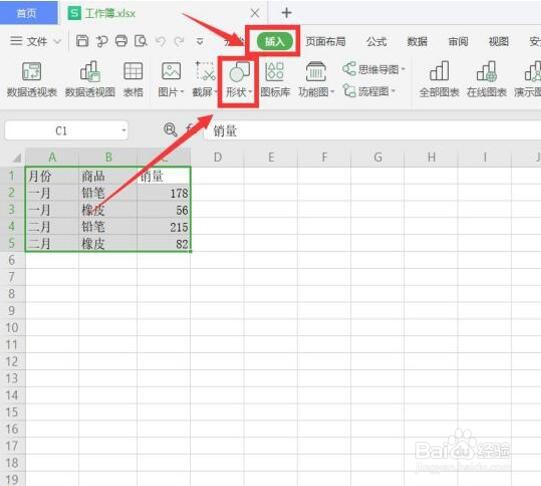Select cell A1 containing 月份

point(52,176)
